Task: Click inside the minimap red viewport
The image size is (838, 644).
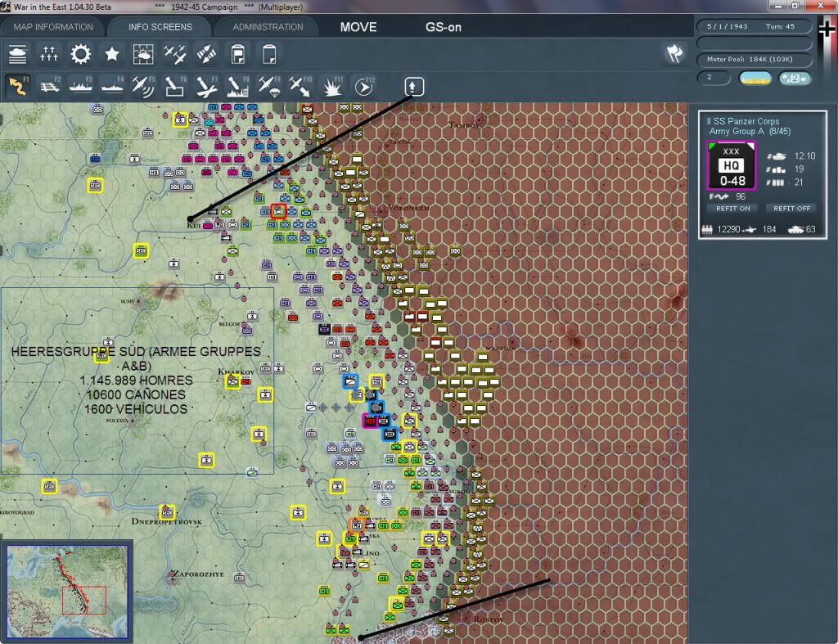Action: click(x=84, y=600)
